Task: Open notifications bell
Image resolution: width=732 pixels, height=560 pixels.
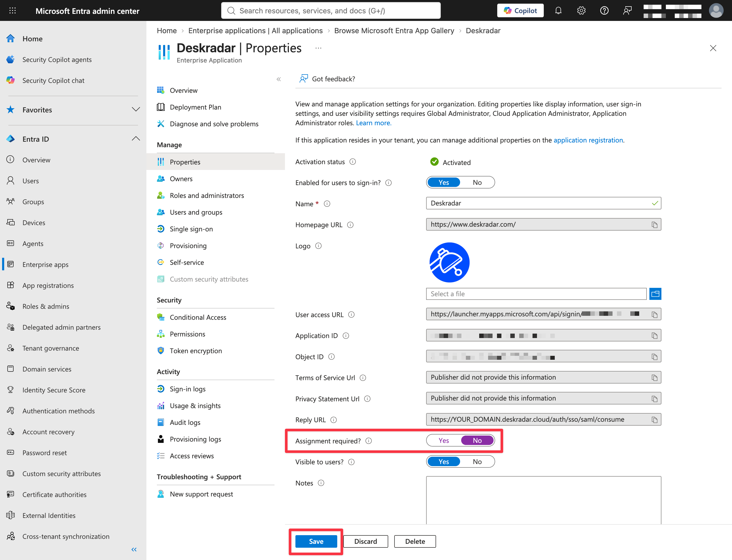Action: [558, 11]
